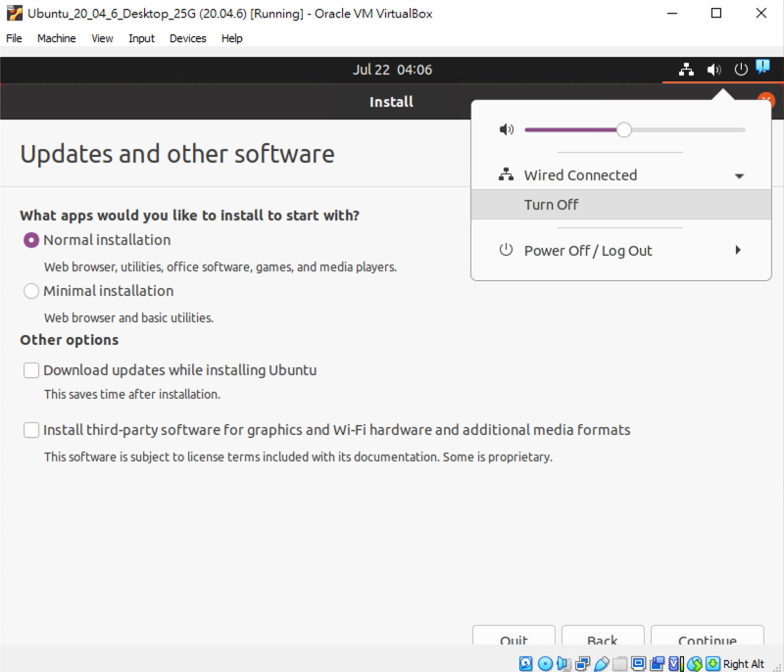Click Turn Off for wired connection
The width and height of the screenshot is (784, 672).
552,205
